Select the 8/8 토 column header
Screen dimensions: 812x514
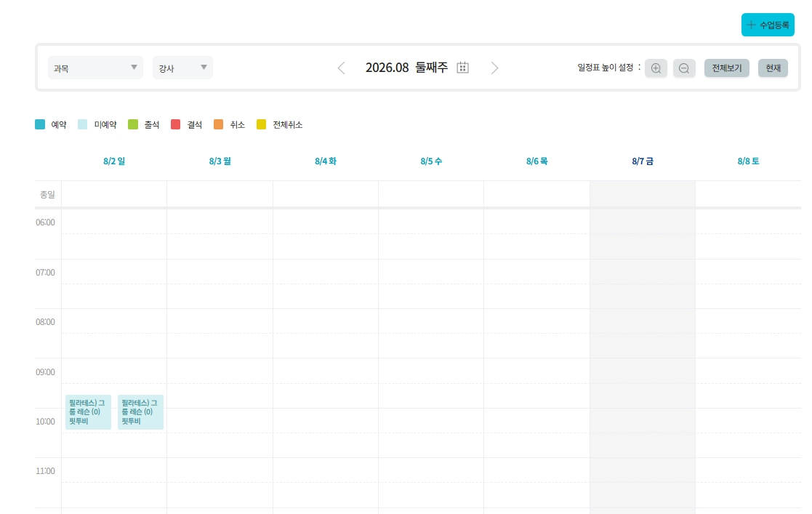pos(748,161)
